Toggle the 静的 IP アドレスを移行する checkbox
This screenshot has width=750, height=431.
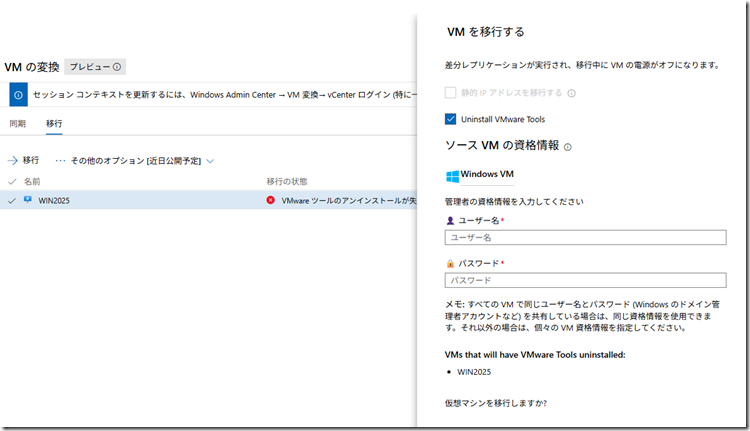pyautogui.click(x=451, y=93)
